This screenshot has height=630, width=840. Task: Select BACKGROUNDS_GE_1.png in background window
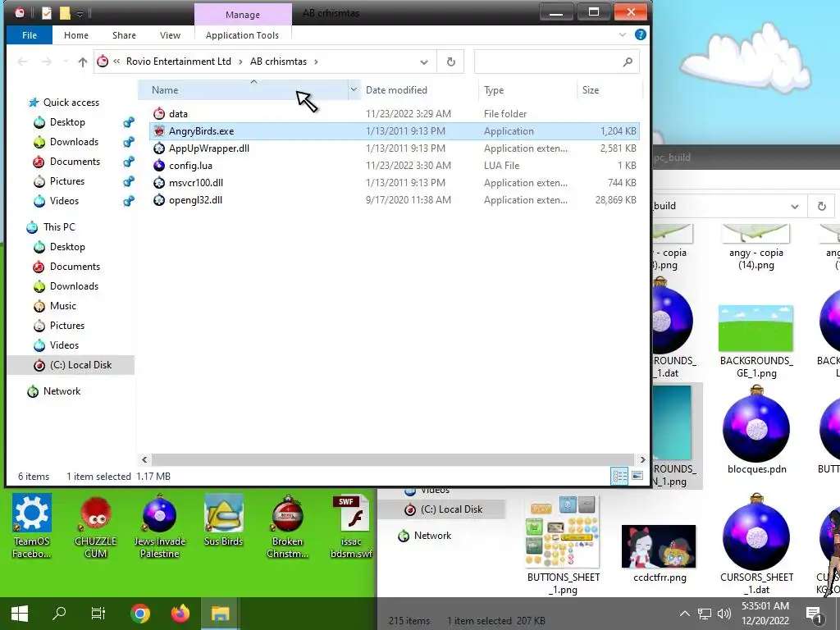[756, 342]
